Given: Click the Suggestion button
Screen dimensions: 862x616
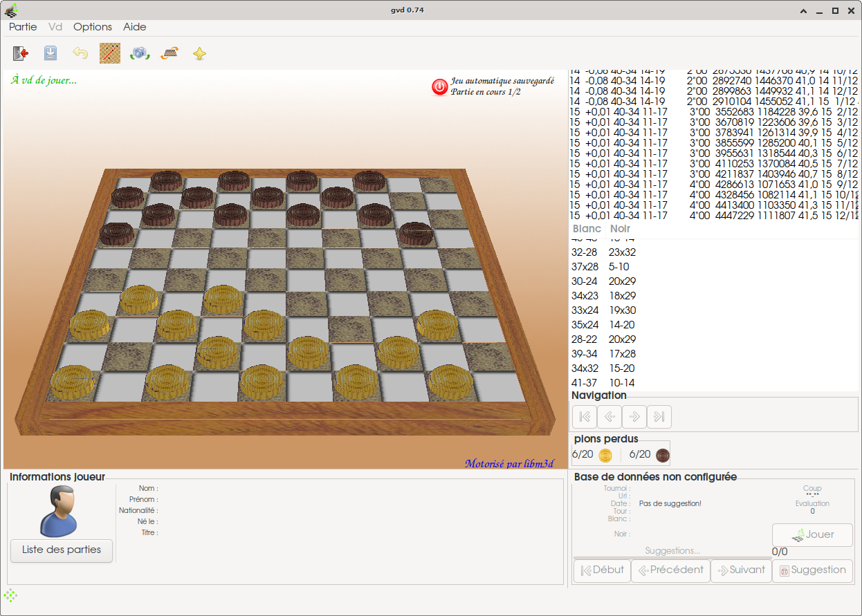Looking at the screenshot, I should point(812,570).
